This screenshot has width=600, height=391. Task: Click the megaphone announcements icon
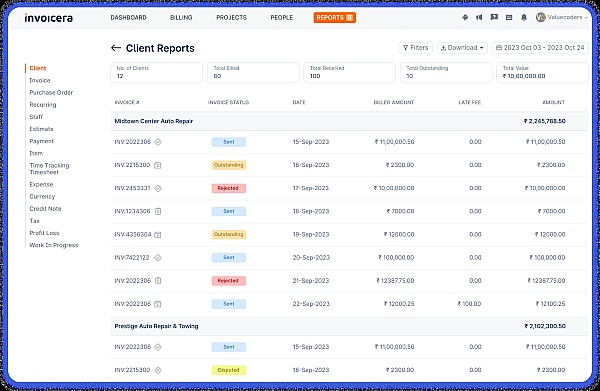coord(479,18)
